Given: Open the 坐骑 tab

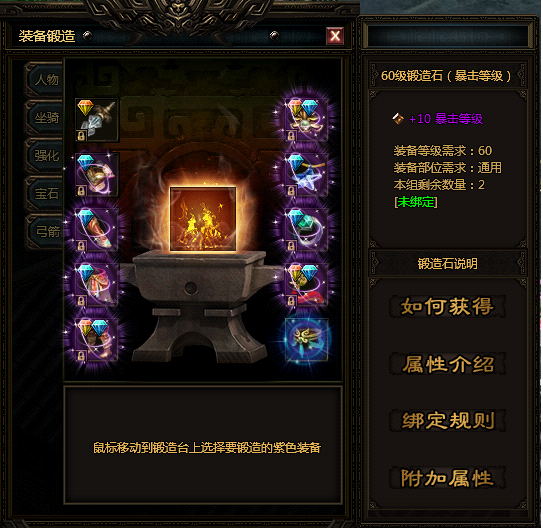Looking at the screenshot, I should [45, 118].
